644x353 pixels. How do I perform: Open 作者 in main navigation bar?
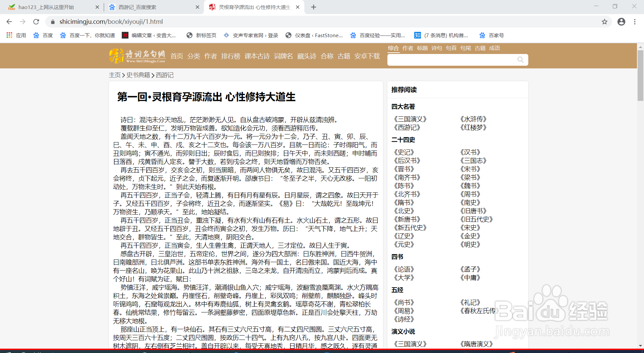click(211, 56)
